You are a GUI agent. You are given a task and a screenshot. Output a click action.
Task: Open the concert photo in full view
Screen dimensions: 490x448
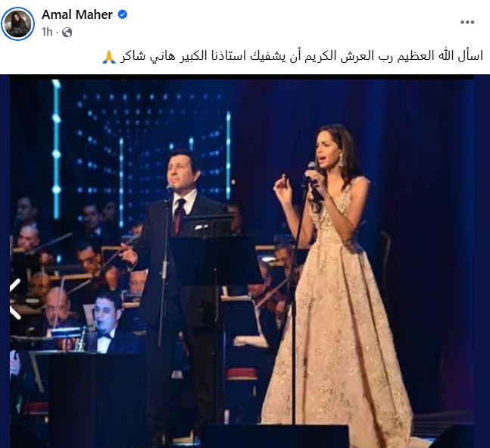point(242,262)
